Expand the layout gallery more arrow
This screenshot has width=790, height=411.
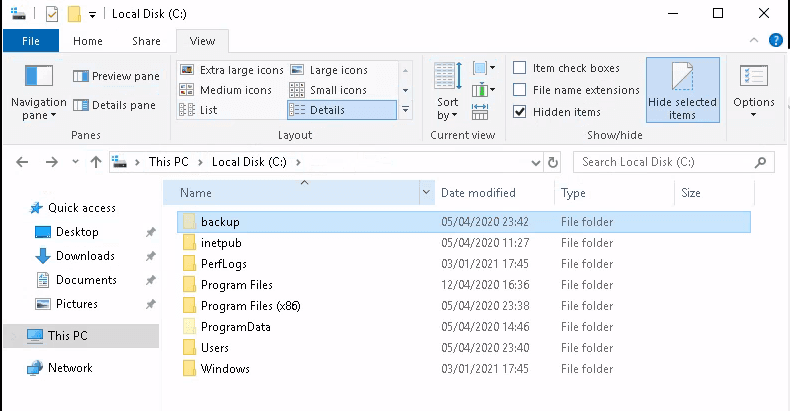pyautogui.click(x=406, y=109)
